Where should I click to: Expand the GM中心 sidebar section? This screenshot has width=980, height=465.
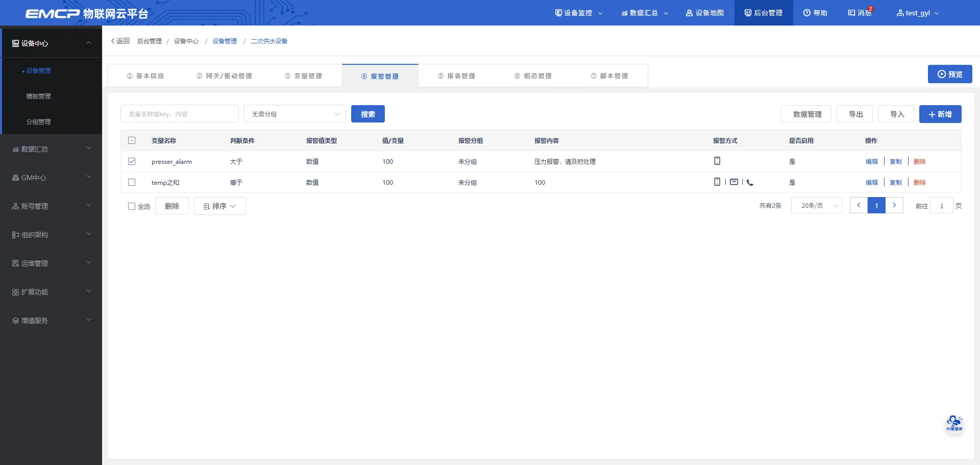[51, 178]
